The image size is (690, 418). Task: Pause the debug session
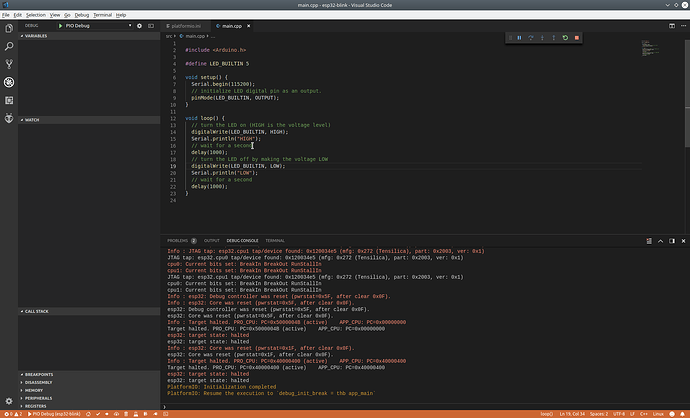tap(519, 38)
